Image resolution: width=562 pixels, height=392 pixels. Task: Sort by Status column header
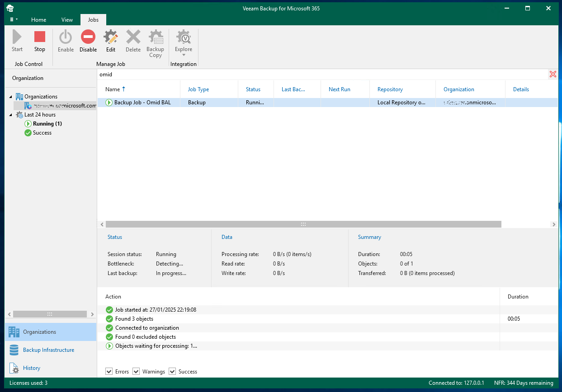click(256, 89)
